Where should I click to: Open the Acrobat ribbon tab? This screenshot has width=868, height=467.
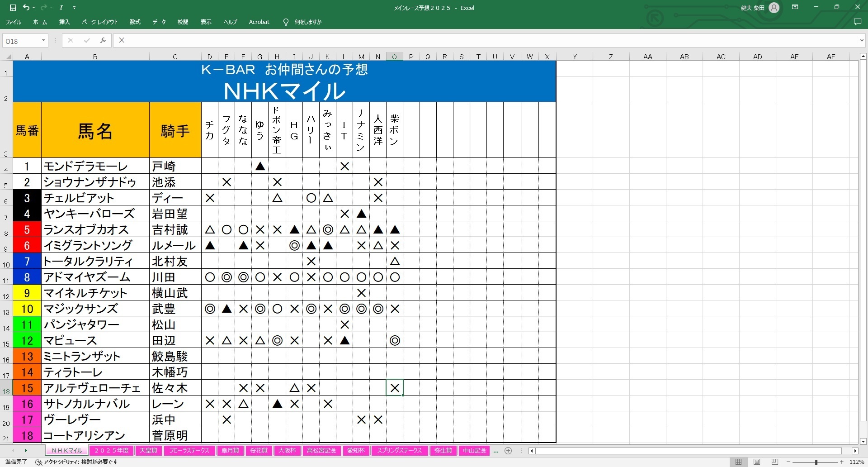pos(259,22)
